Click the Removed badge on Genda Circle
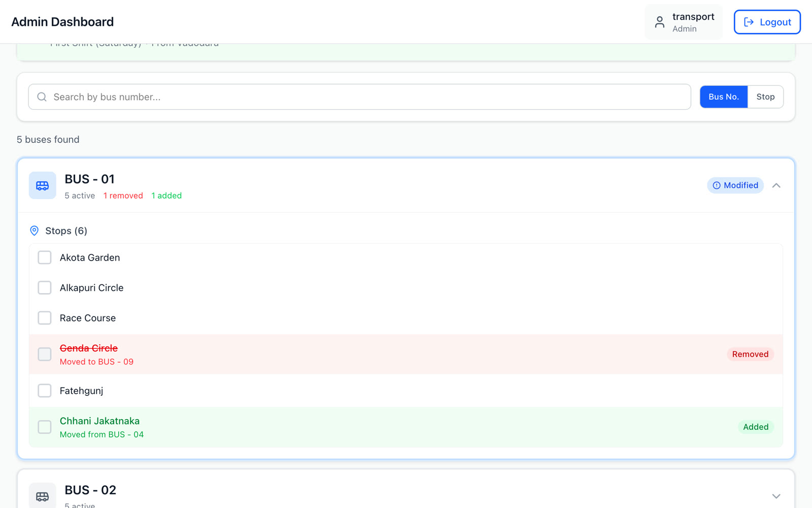Screen dimensions: 812x508 (750, 354)
